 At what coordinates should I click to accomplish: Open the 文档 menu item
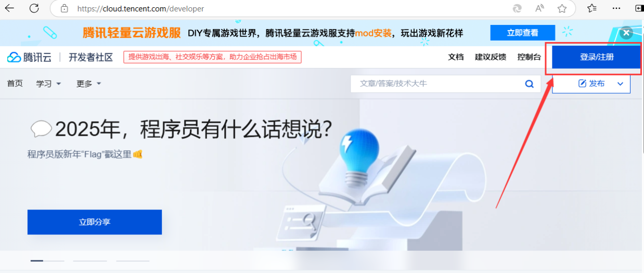[x=456, y=57]
